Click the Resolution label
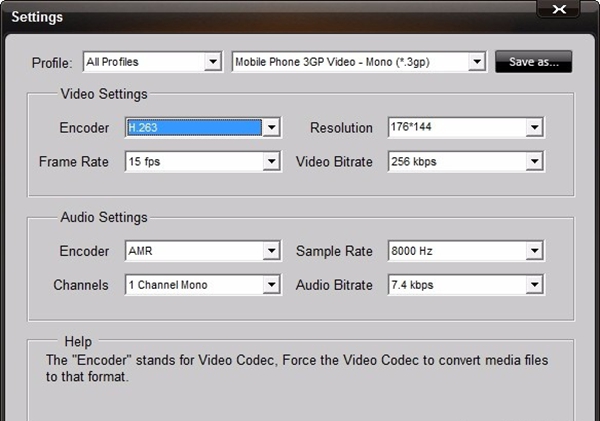The height and width of the screenshot is (421, 600). point(341,128)
